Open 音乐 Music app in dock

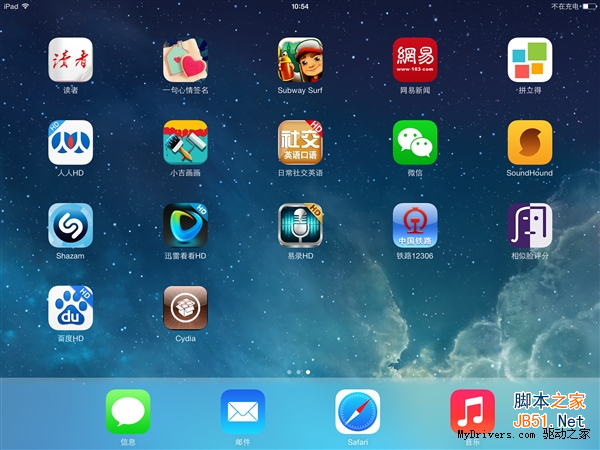point(472,412)
